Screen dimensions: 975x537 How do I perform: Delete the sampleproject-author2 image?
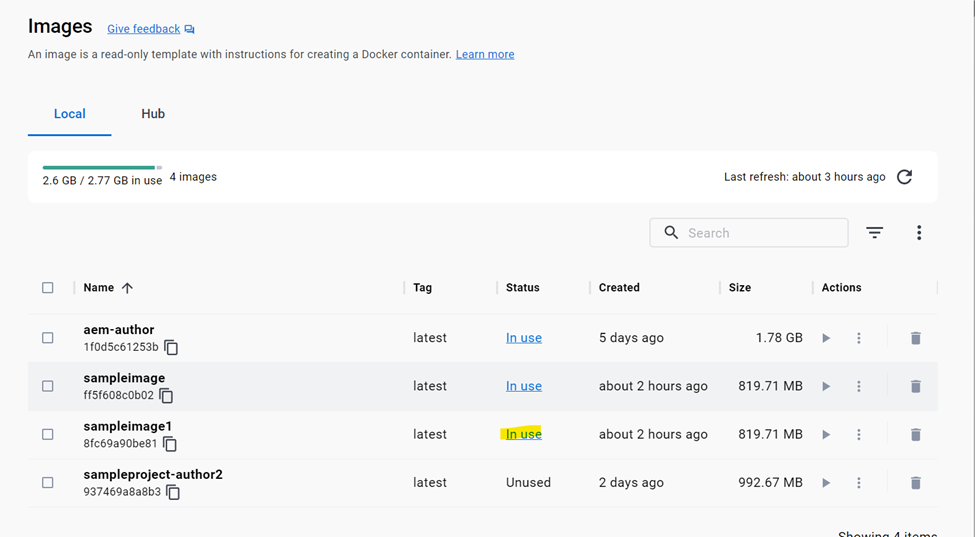click(915, 483)
